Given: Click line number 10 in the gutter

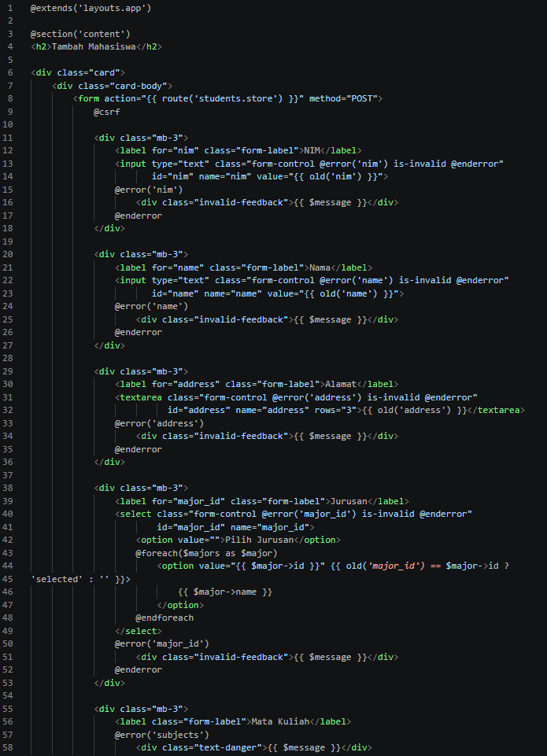Looking at the screenshot, I should point(7,124).
